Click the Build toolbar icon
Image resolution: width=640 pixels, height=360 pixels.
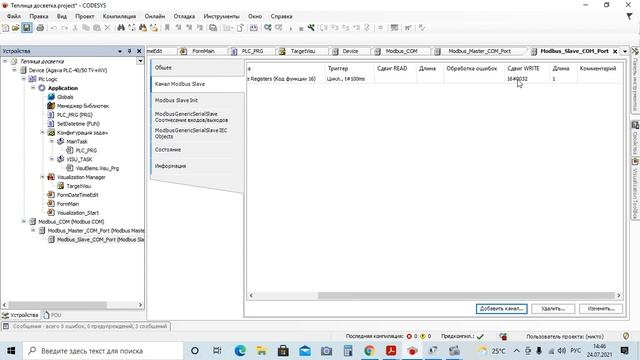253,28
